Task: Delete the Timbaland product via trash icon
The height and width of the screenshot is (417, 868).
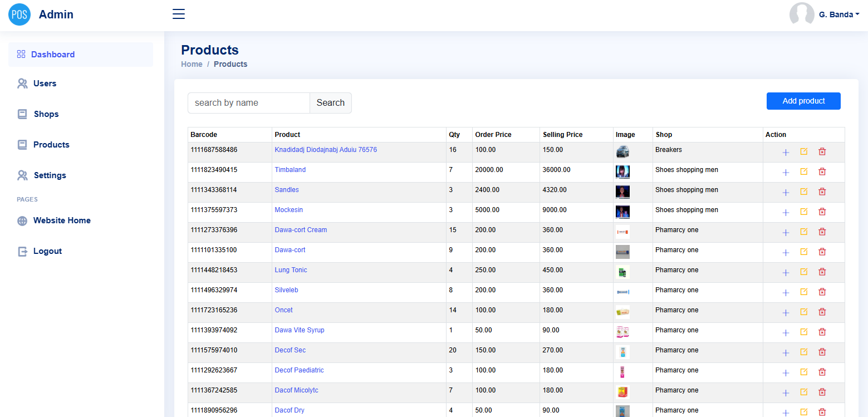Action: tap(822, 171)
